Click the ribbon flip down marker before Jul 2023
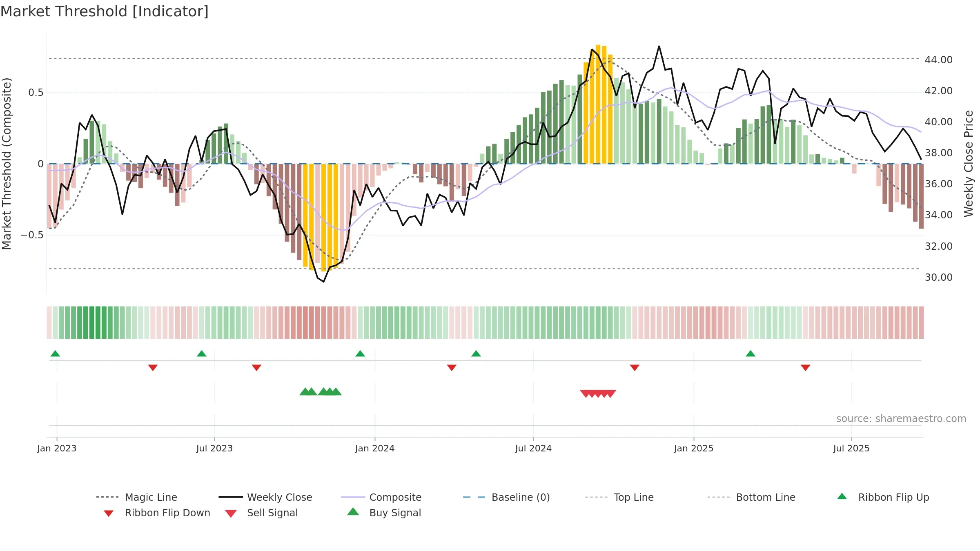This screenshot has height=551, width=980. tap(153, 368)
